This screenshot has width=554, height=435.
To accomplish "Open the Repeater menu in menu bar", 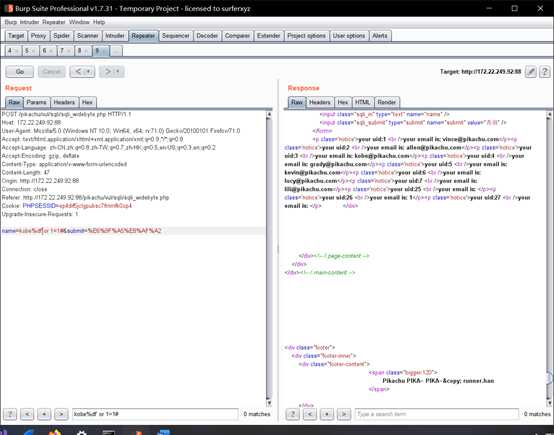I will click(x=54, y=22).
